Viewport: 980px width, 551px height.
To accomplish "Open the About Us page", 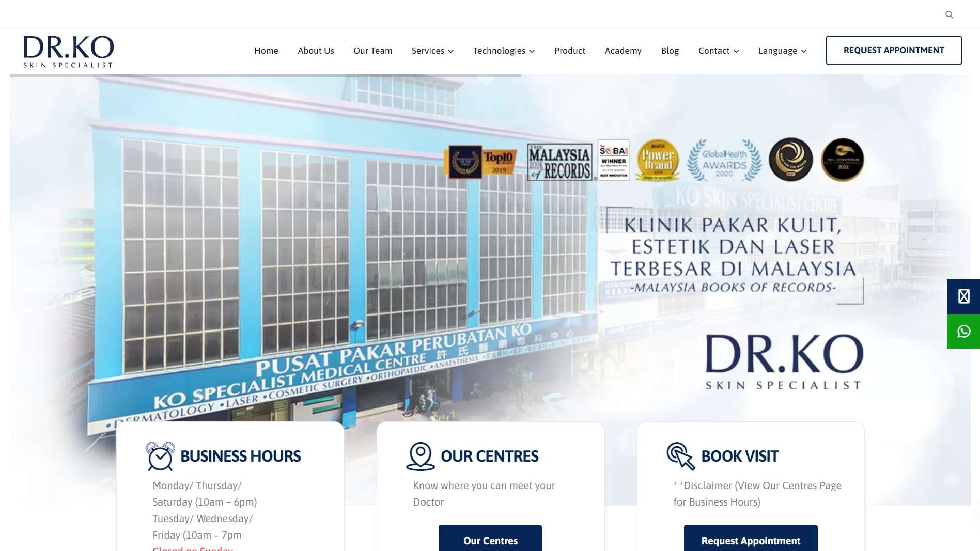I will 316,51.
